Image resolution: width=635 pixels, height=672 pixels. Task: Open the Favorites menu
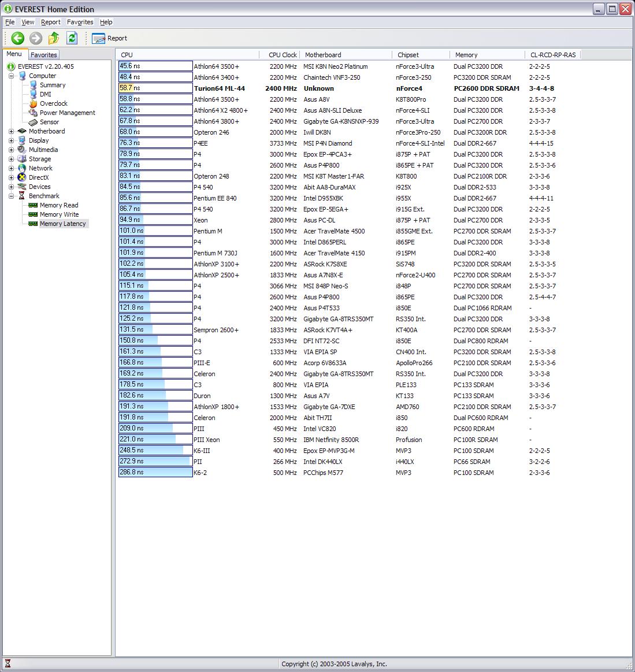80,23
